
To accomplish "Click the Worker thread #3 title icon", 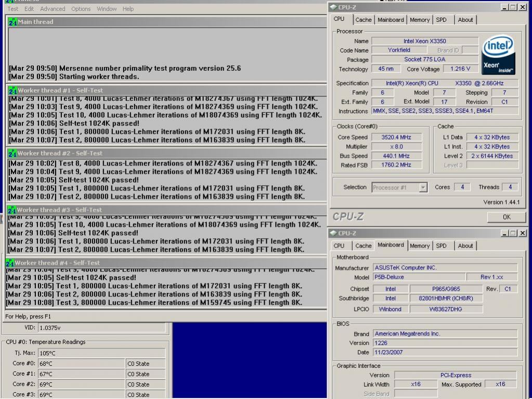I will tap(12, 210).
